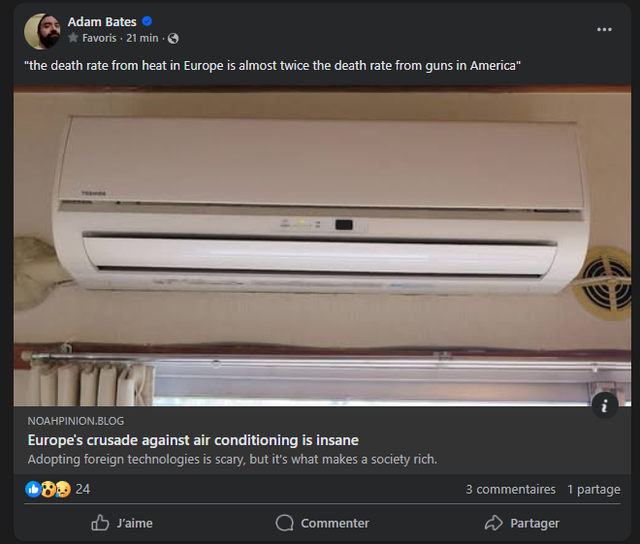
Task: Open Adam Bates profile name link
Action: [x=102, y=21]
